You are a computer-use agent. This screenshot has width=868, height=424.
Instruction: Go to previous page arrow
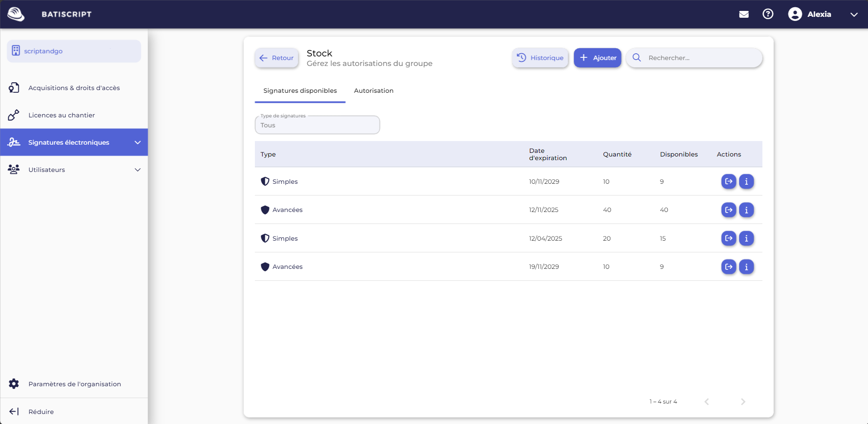coord(707,401)
